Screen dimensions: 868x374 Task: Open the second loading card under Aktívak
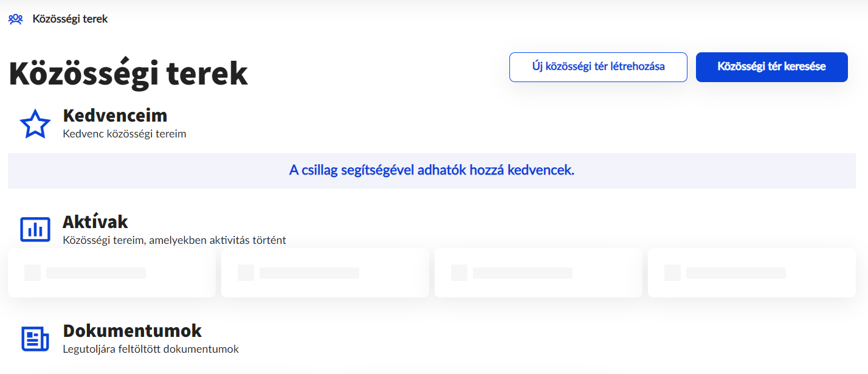tap(325, 272)
